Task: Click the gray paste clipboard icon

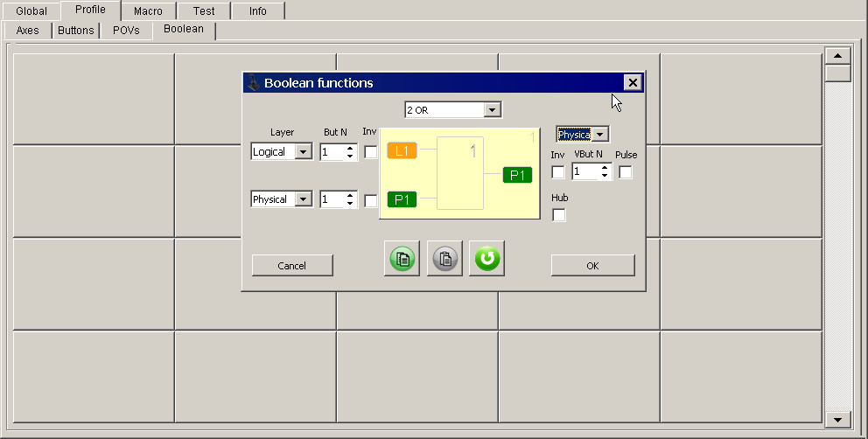Action: click(x=444, y=259)
